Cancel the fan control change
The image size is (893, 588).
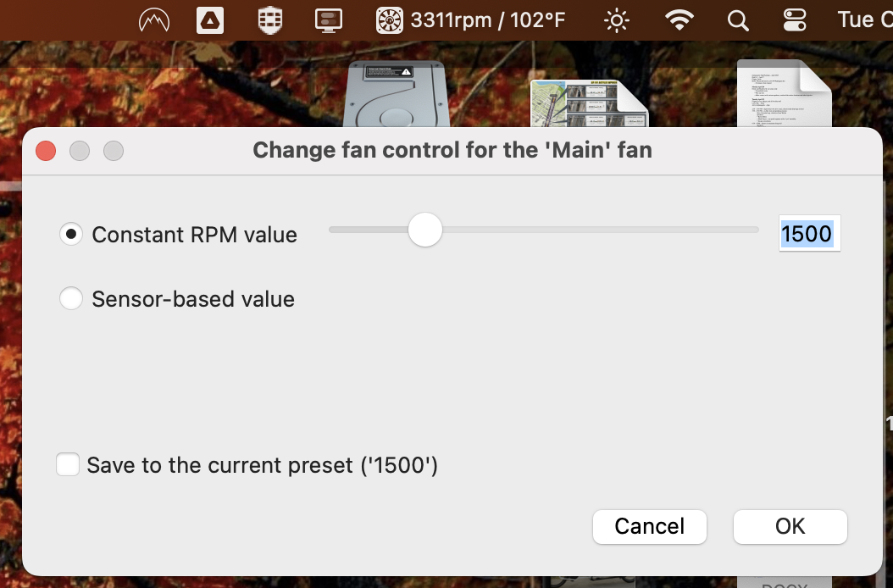(649, 526)
